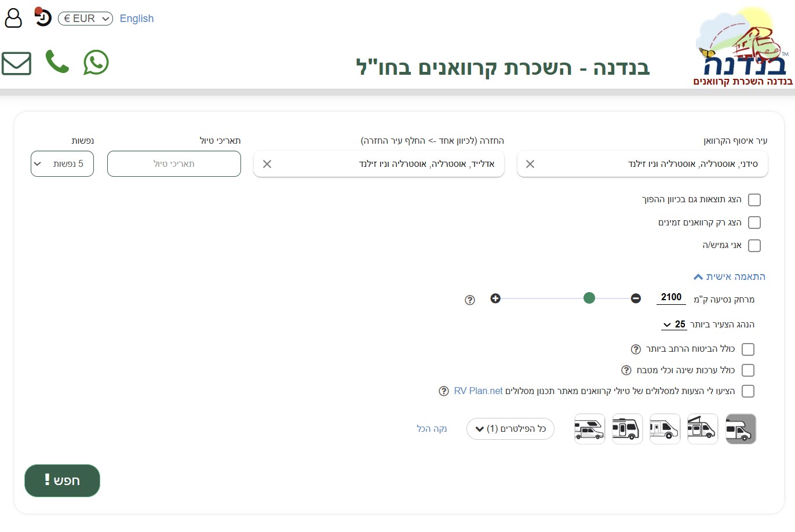Click the email envelope contact icon
This screenshot has height=532, width=795.
tap(16, 63)
